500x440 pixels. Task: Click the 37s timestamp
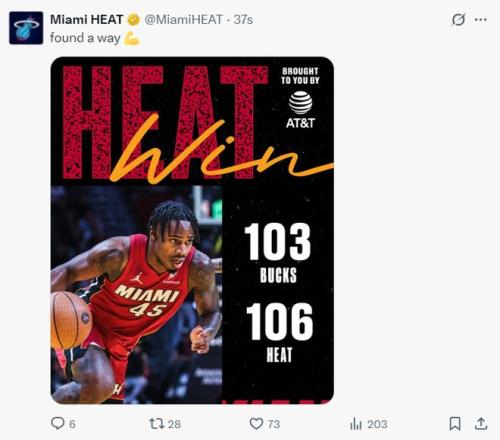pos(243,20)
